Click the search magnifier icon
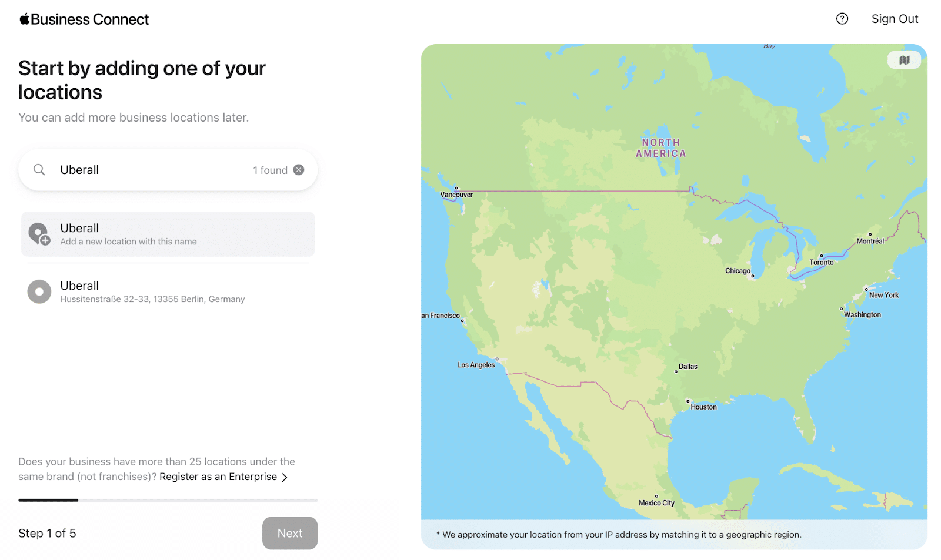Screen dimensions: 941x560 tap(39, 169)
